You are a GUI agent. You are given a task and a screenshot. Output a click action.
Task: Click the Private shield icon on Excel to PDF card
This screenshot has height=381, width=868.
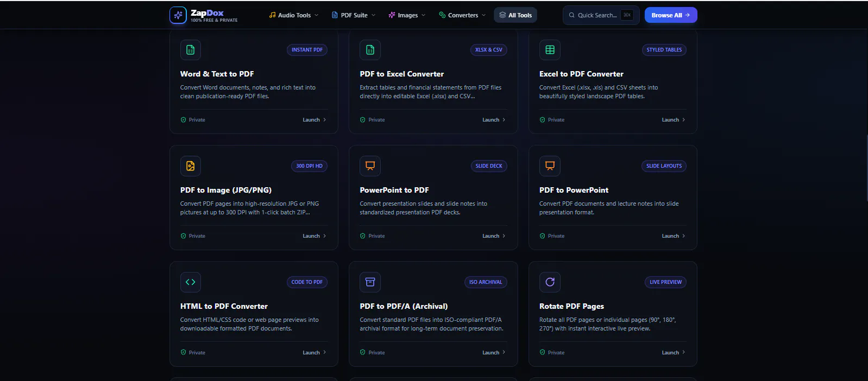click(x=542, y=120)
